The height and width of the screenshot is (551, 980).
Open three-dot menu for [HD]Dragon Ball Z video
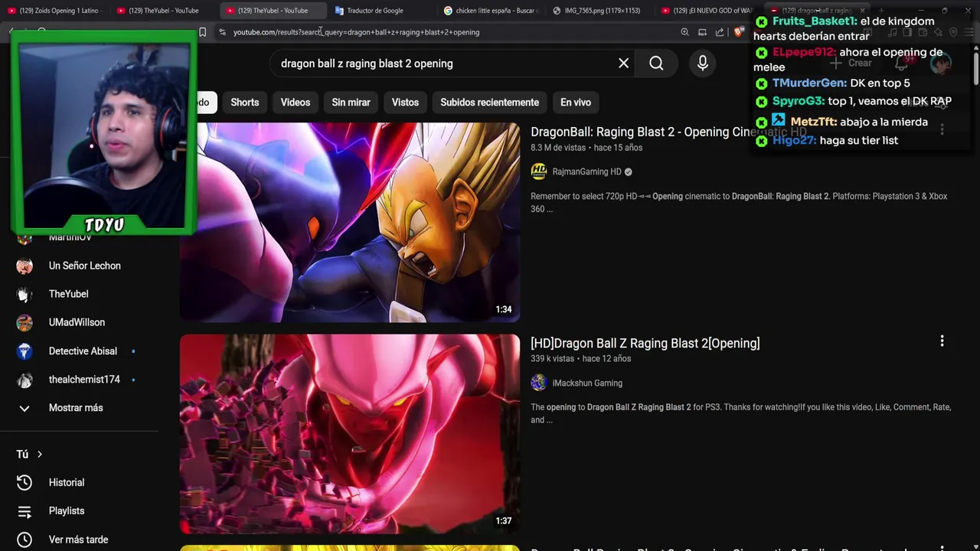(942, 341)
